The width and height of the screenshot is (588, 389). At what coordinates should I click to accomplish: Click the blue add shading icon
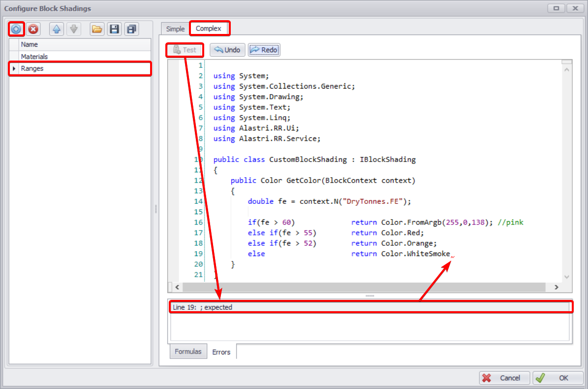(x=16, y=29)
